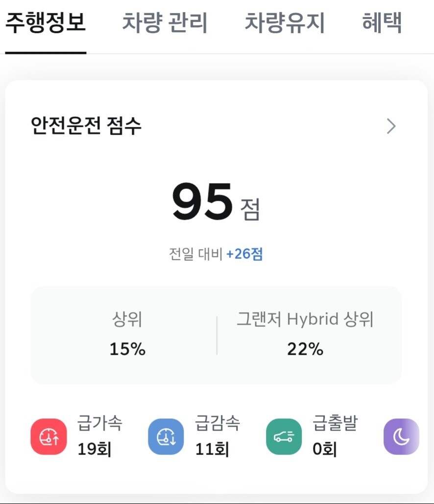434x504 pixels.
Task: Open safe driving score details chevron
Action: 391,126
